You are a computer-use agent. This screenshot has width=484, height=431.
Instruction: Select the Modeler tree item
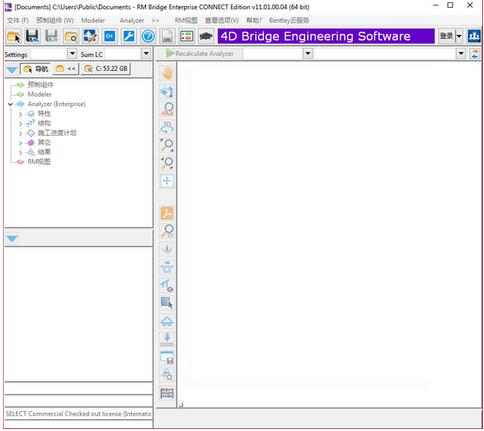[39, 94]
